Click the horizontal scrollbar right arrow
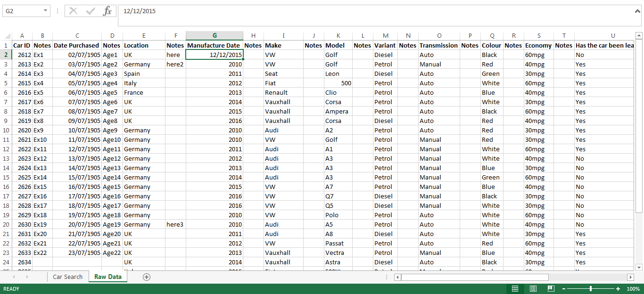 pos(630,277)
